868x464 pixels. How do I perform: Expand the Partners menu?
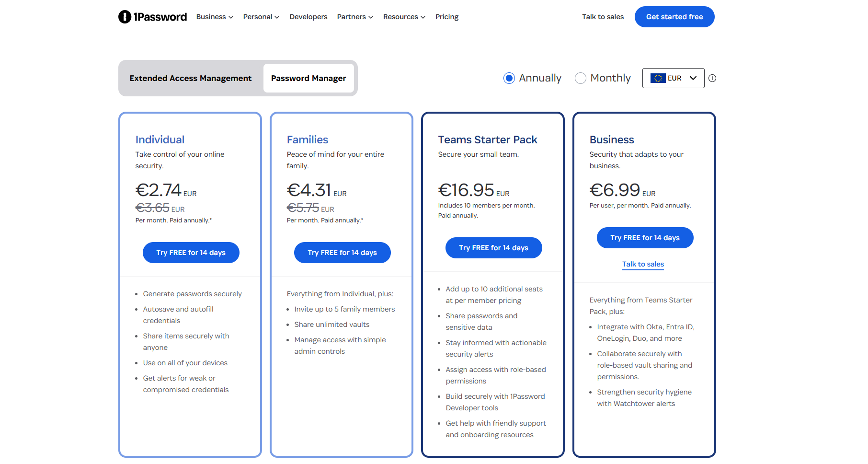pyautogui.click(x=355, y=17)
